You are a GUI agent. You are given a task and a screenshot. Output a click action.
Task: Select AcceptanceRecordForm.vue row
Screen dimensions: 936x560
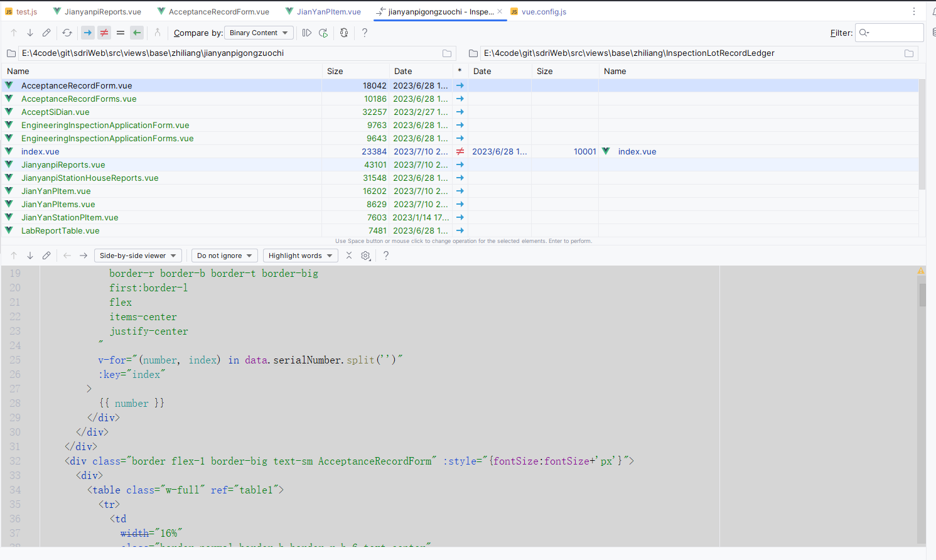tap(460, 85)
